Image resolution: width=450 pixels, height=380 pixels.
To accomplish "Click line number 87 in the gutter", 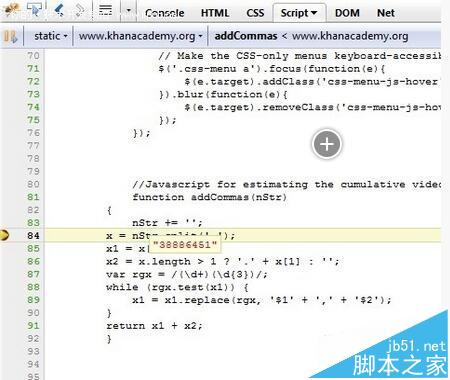I will click(x=33, y=274).
